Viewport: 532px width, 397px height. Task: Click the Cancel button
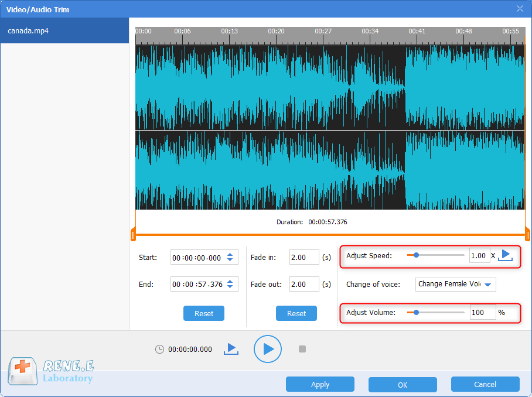pos(485,385)
